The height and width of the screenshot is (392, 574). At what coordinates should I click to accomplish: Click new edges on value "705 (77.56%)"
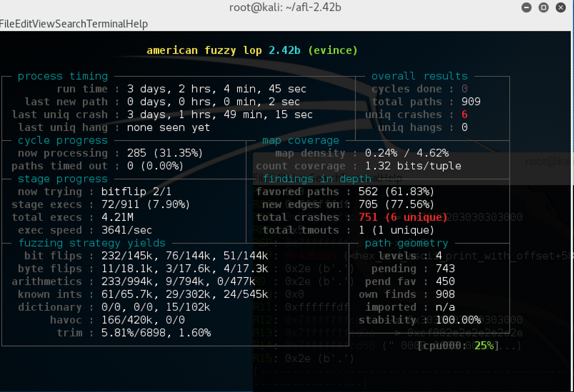tap(396, 205)
